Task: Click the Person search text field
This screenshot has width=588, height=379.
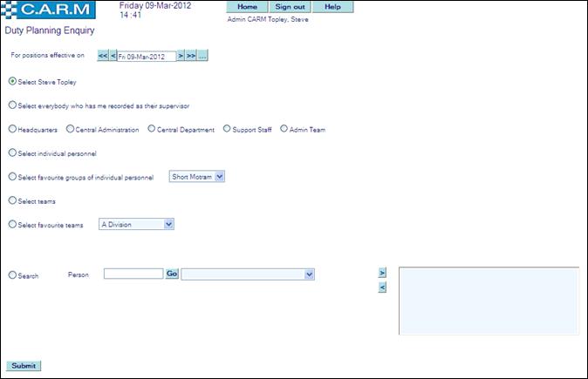Action: click(x=133, y=274)
